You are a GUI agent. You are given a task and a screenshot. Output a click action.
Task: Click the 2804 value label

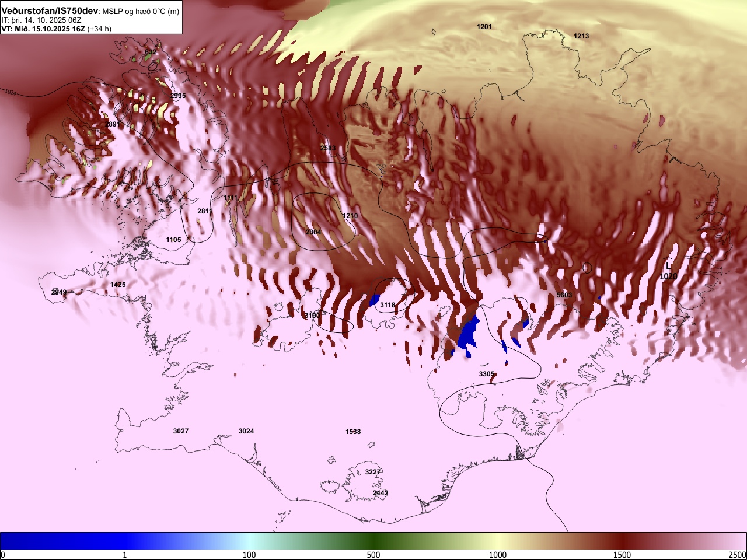point(313,232)
